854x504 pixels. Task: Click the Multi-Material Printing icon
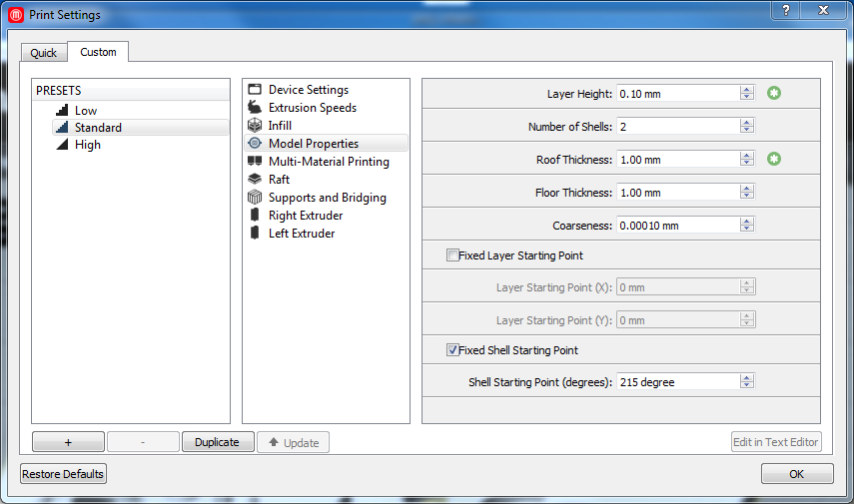click(255, 161)
